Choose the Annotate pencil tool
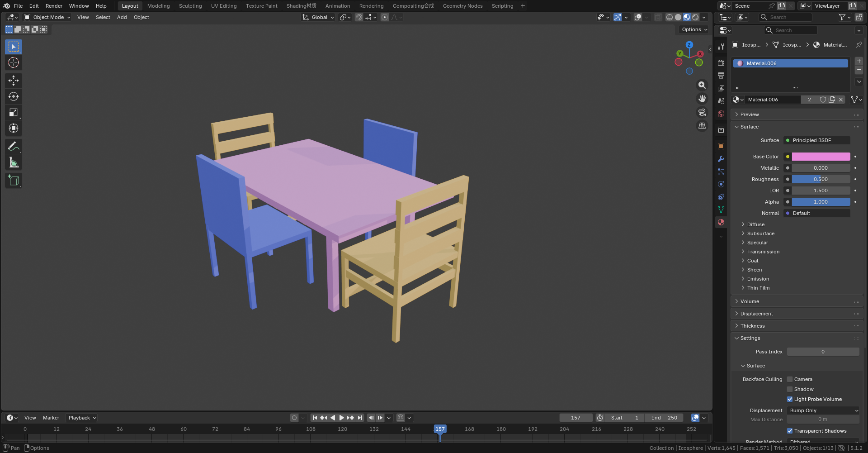Viewport: 868px width, 453px height. (x=14, y=146)
